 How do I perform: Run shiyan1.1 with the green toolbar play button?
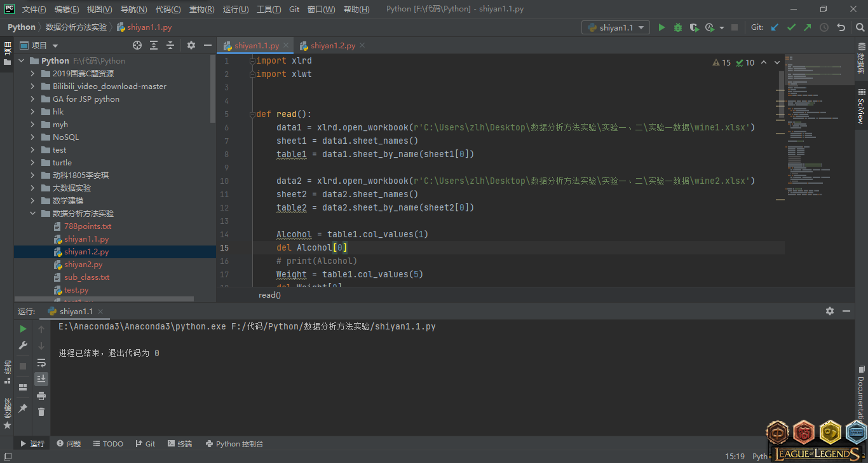(x=661, y=27)
